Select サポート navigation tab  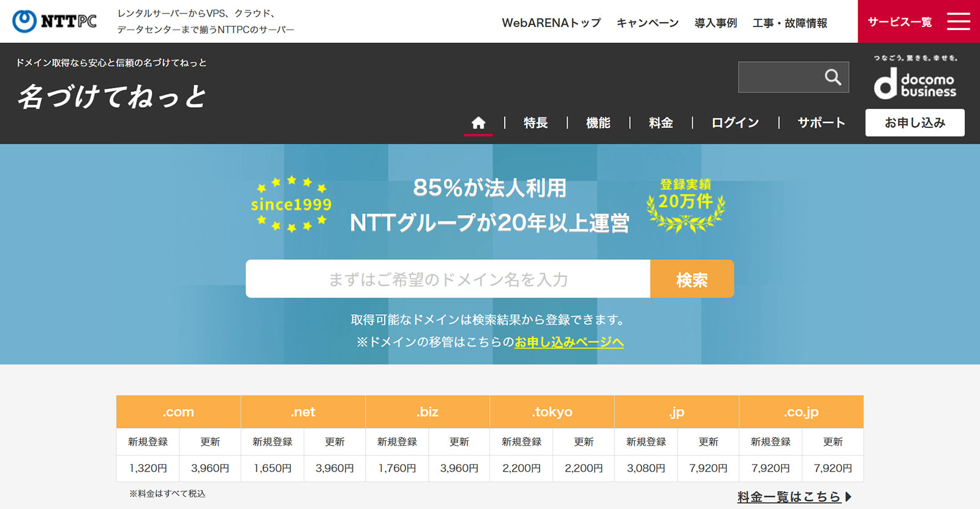821,123
